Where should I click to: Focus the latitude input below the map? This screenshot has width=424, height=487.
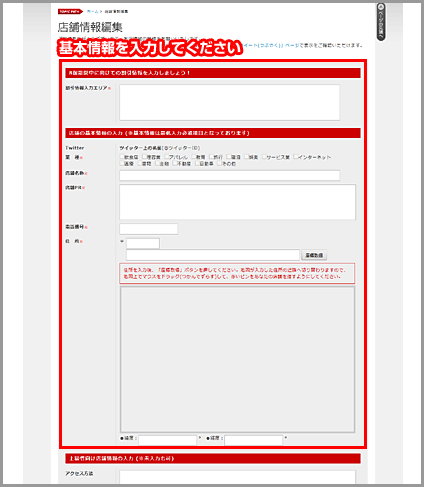coord(167,440)
